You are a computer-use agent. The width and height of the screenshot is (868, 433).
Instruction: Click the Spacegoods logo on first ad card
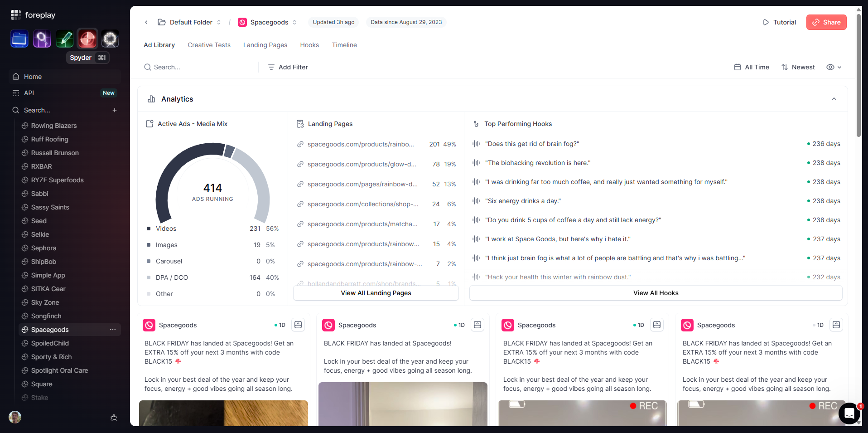[149, 325]
